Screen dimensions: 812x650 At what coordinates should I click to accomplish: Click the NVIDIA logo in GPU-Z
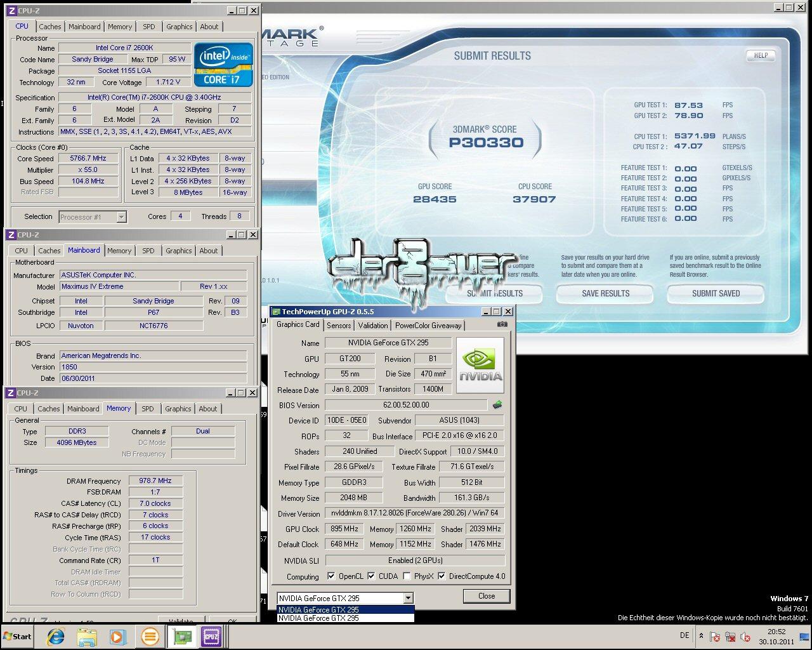(480, 366)
